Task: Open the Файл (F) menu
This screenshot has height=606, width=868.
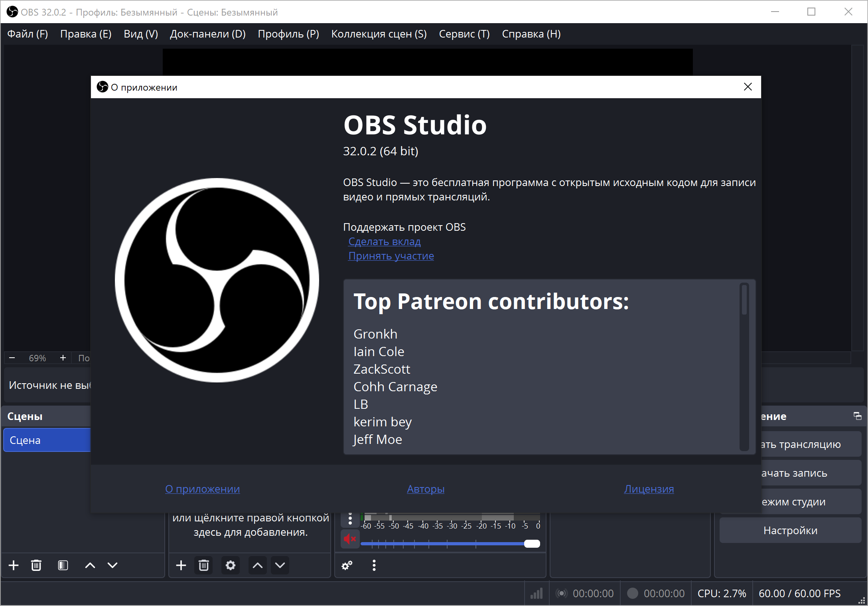Action: (x=28, y=34)
